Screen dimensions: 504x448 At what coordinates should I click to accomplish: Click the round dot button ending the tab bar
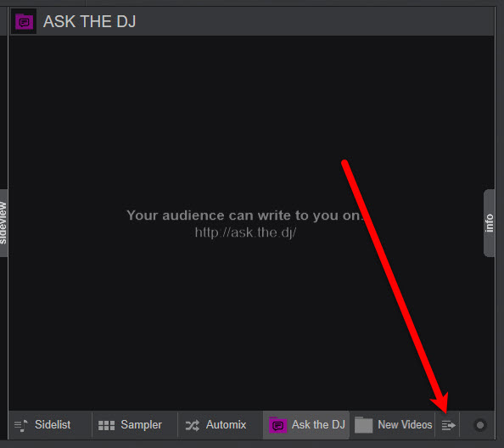(x=480, y=425)
